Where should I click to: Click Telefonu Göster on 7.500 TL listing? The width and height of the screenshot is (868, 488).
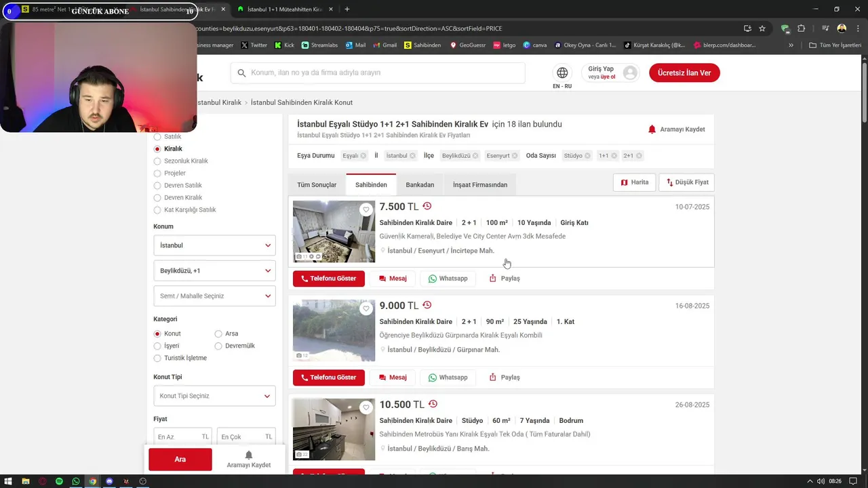pos(329,279)
